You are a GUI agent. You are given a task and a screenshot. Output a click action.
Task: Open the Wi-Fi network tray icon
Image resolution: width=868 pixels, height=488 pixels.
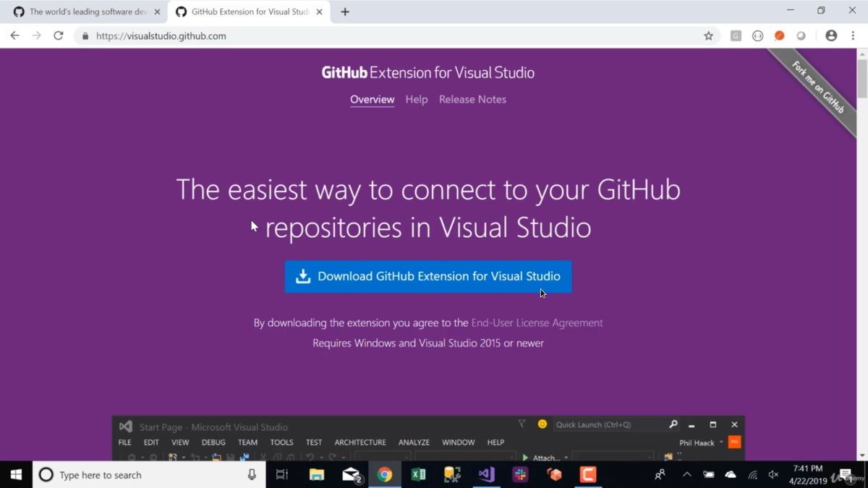[x=753, y=475]
